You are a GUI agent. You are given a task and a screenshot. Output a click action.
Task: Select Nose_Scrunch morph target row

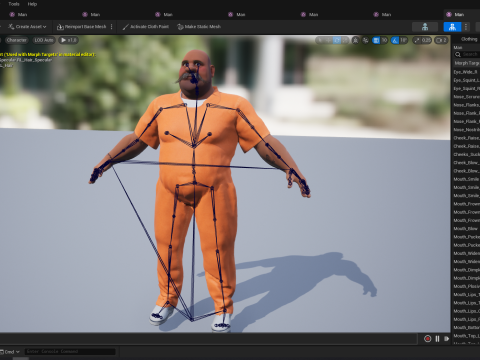click(x=466, y=97)
